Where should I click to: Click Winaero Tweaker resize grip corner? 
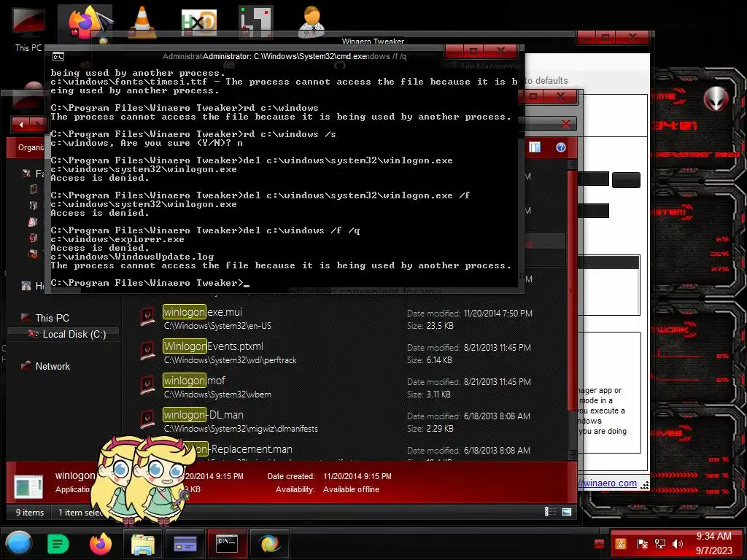coord(645,485)
